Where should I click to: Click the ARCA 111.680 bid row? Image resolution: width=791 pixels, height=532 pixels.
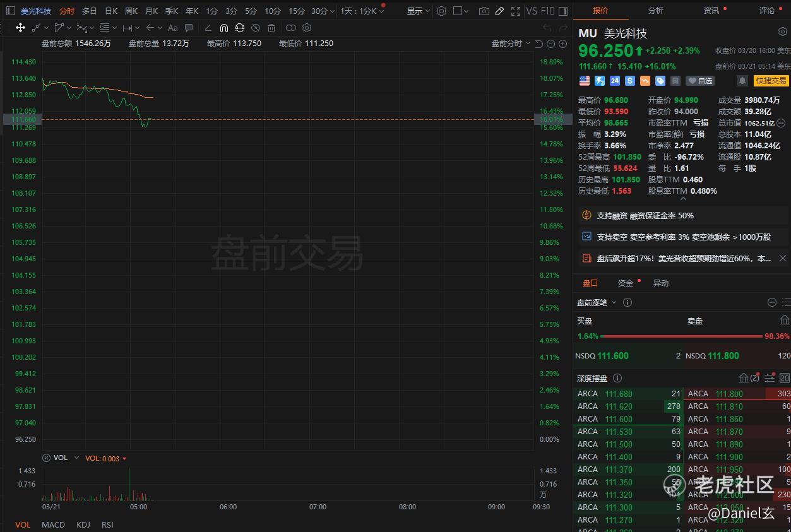click(628, 394)
